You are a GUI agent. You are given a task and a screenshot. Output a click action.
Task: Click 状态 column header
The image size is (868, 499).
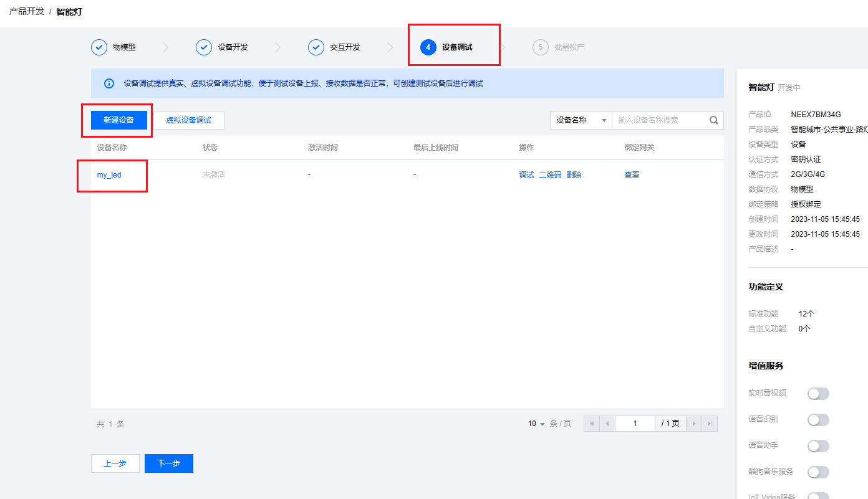click(x=210, y=148)
